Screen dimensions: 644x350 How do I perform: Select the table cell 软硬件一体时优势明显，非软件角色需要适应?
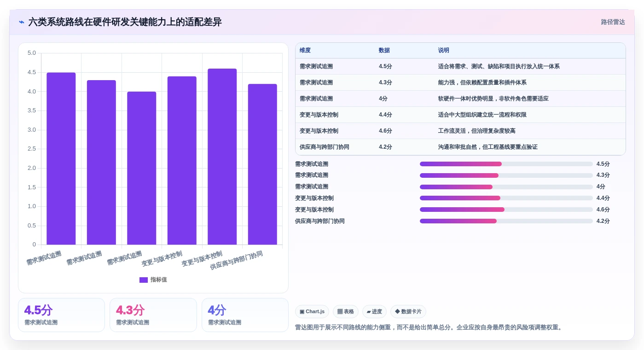pyautogui.click(x=493, y=99)
